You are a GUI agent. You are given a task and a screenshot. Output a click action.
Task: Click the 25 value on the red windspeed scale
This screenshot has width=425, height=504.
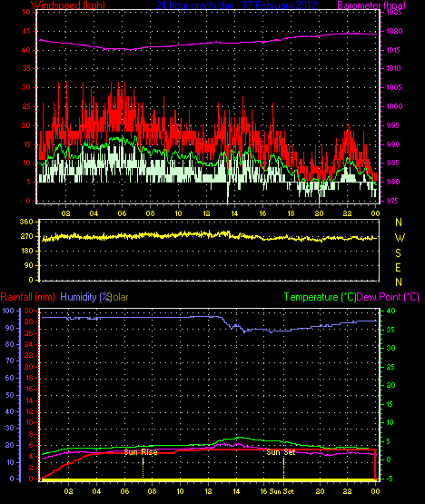pyautogui.click(x=26, y=106)
